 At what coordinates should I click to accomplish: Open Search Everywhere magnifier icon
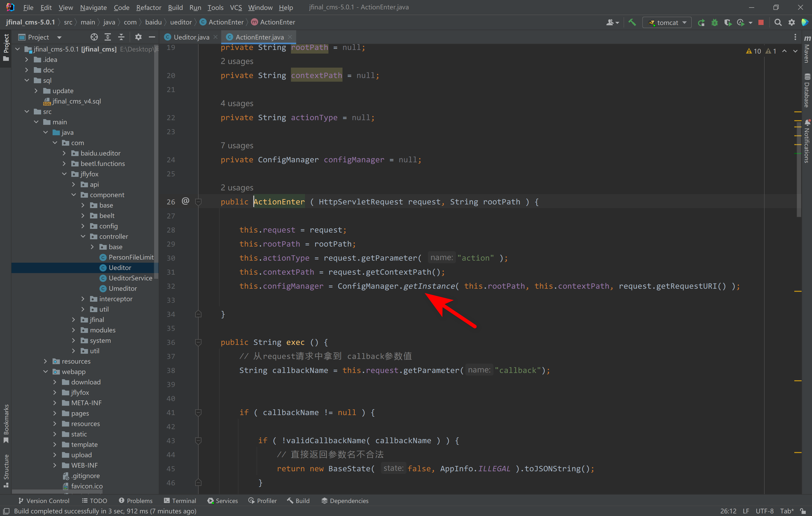click(x=778, y=22)
